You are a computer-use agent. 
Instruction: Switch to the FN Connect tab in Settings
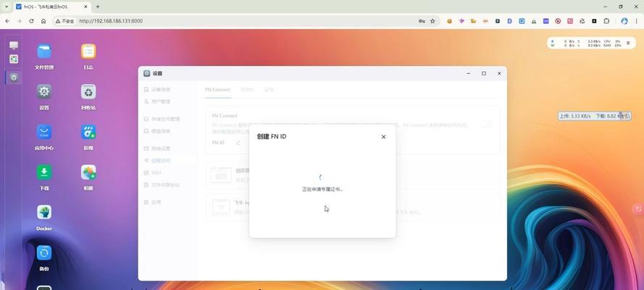pyautogui.click(x=217, y=90)
